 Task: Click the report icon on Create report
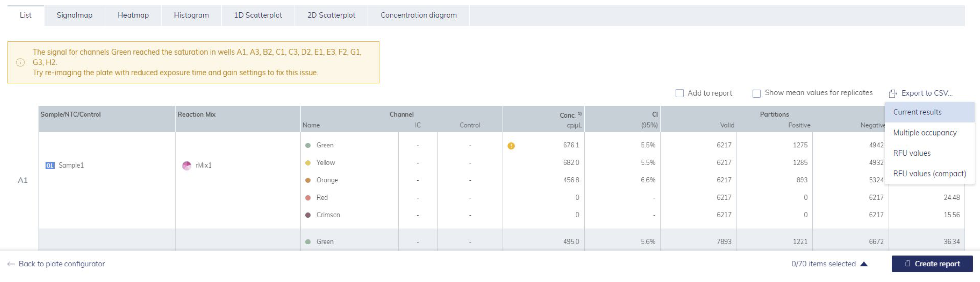click(907, 264)
